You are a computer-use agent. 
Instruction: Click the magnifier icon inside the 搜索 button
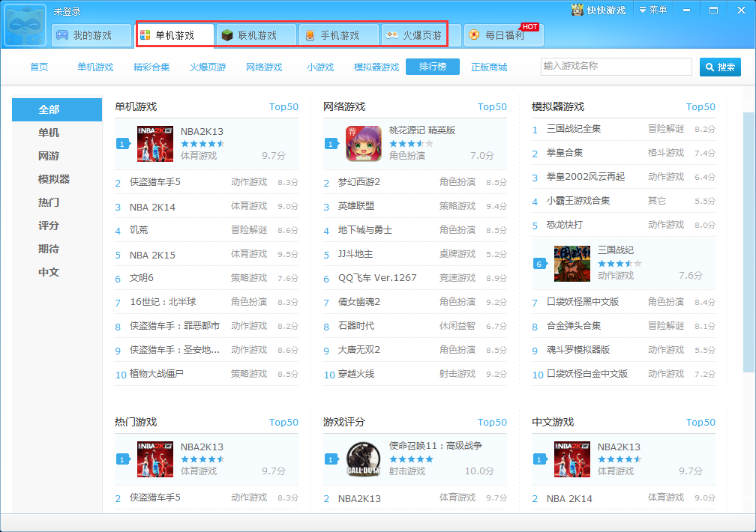[711, 67]
